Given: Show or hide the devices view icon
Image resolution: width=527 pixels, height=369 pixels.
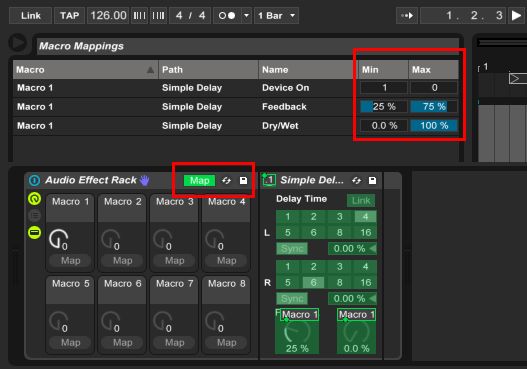Looking at the screenshot, I should (34, 232).
